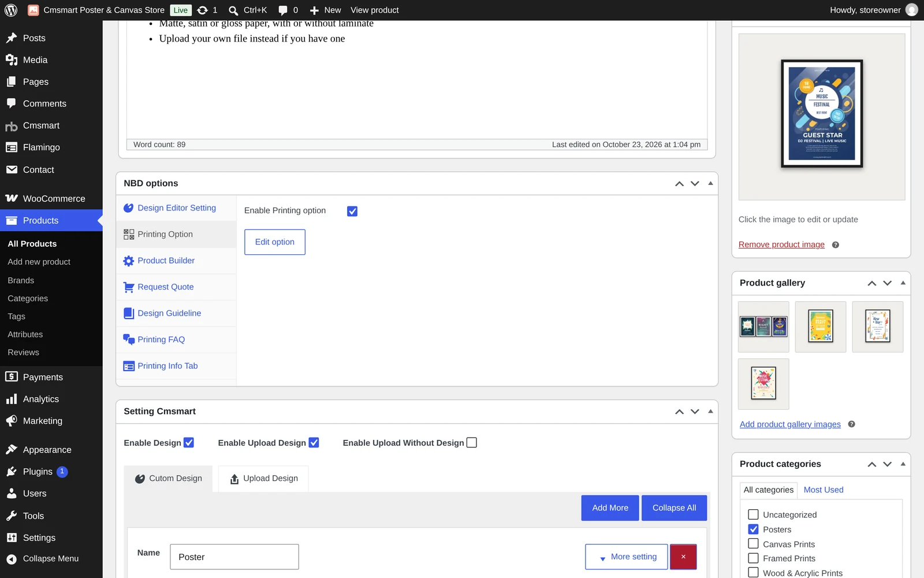Click the help icon beside Add product gallery images
This screenshot has height=578, width=924.
click(851, 424)
